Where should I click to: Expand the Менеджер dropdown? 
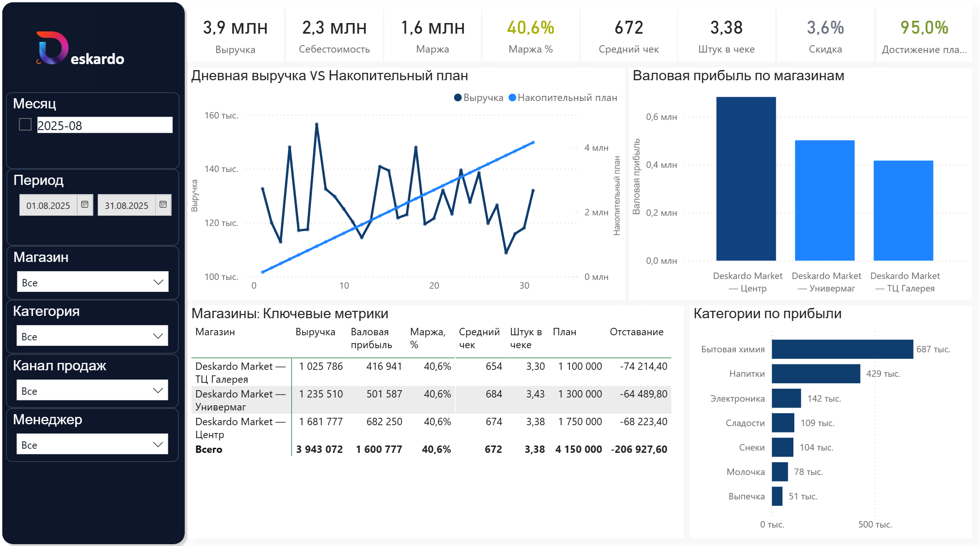pos(93,444)
